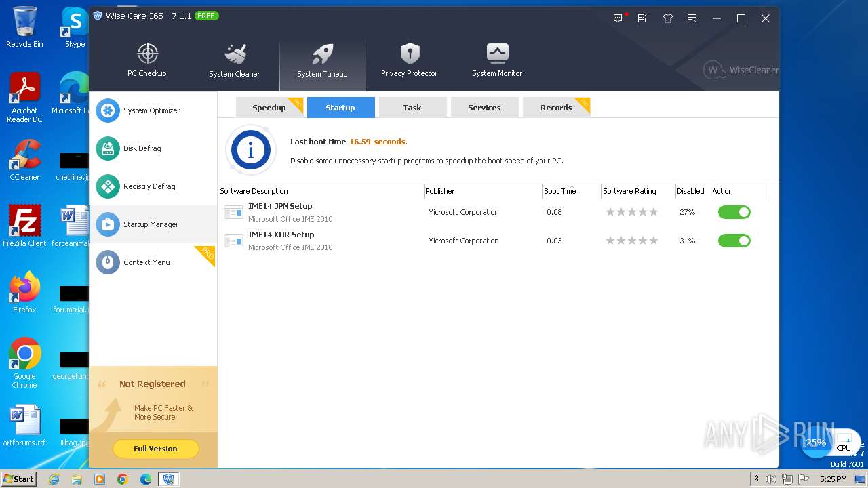The height and width of the screenshot is (488, 868).
Task: Click the CPU usage floating widget
Action: [830, 444]
